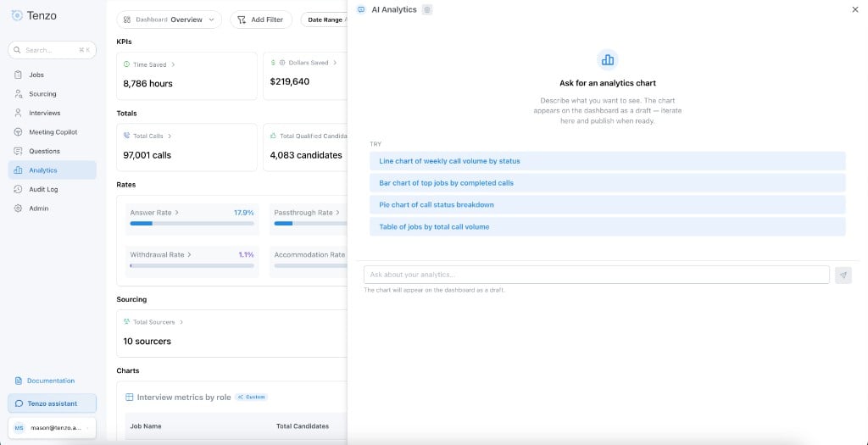868x445 pixels.
Task: Click the Ask about your analytics input
Action: tap(596, 275)
